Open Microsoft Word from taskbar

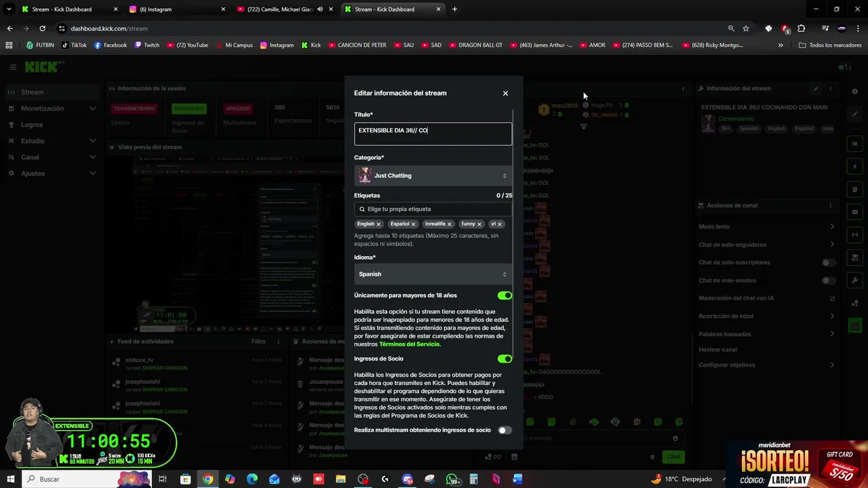518,479
